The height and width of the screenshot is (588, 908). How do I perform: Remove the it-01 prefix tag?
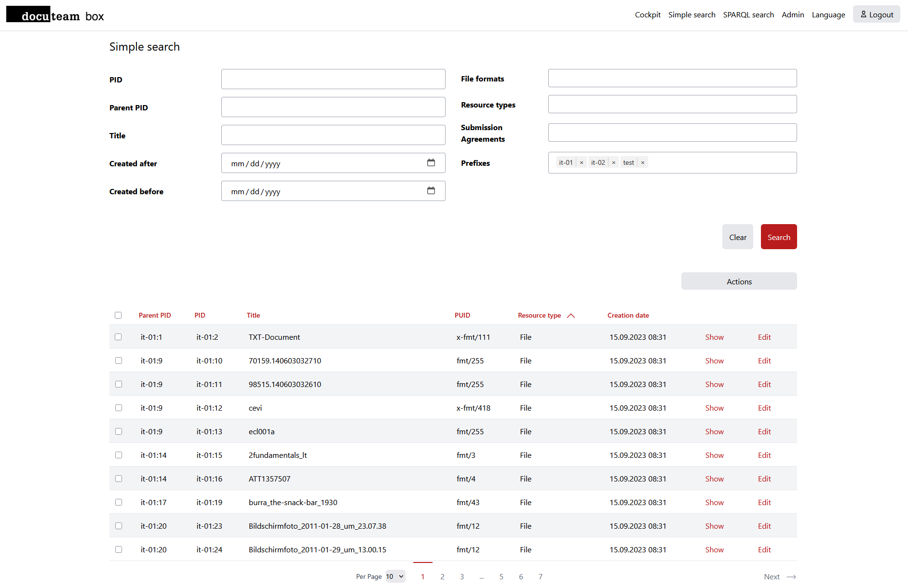582,163
